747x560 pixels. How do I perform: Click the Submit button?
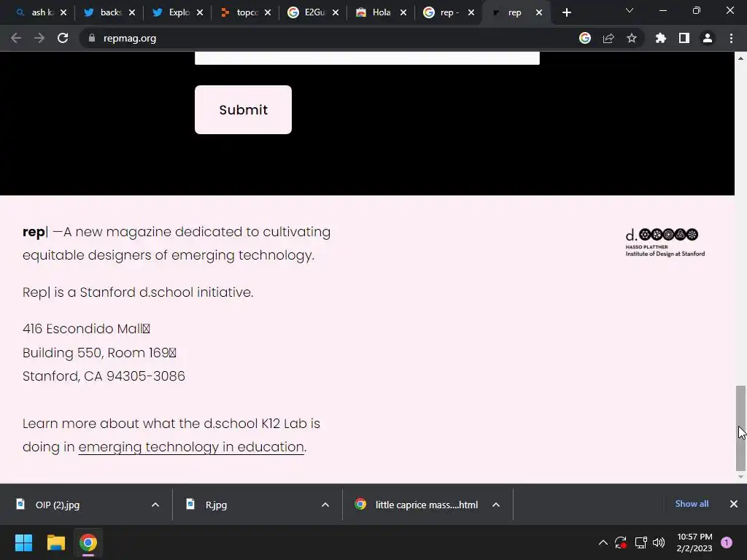243,109
